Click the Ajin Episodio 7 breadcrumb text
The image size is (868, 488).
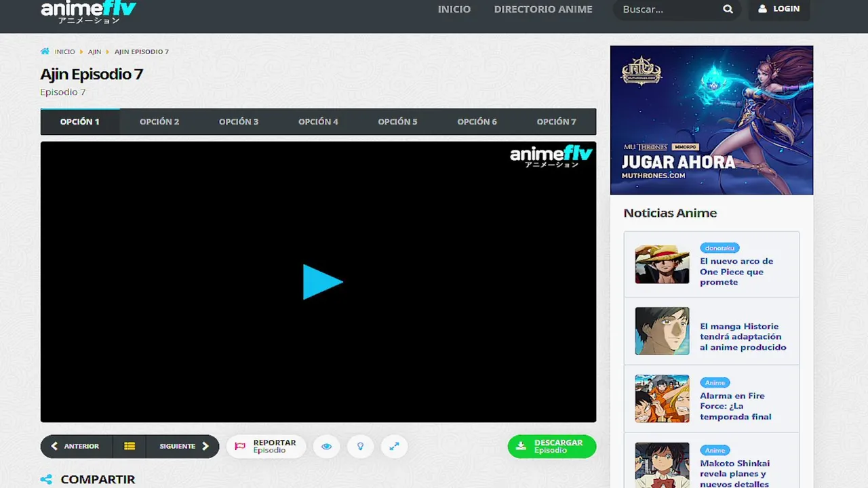click(x=142, y=52)
